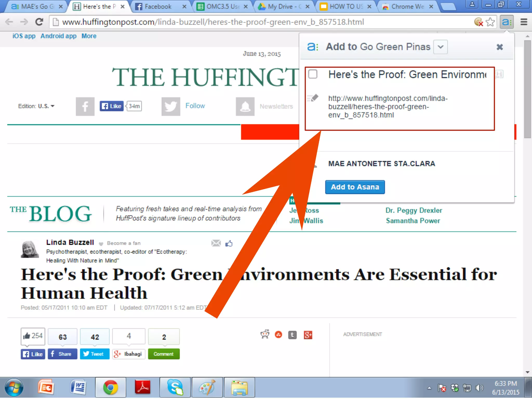Click the email envelope icon near author
Image resolution: width=532 pixels, height=399 pixels.
216,243
